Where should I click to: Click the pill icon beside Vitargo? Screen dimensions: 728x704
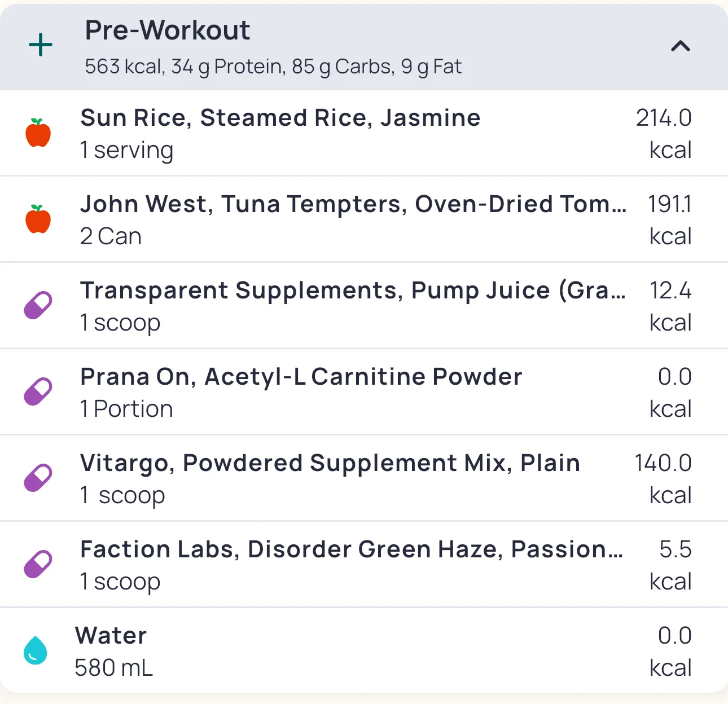(38, 478)
